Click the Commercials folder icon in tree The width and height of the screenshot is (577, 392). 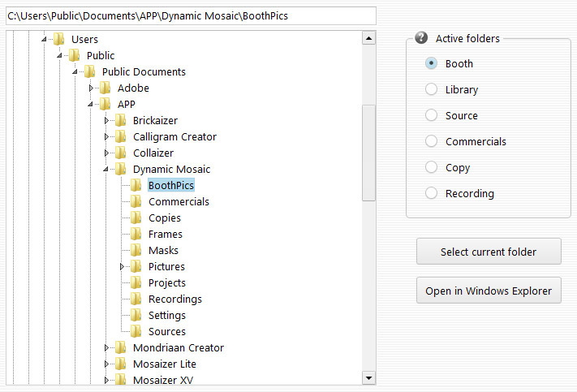[x=136, y=201]
